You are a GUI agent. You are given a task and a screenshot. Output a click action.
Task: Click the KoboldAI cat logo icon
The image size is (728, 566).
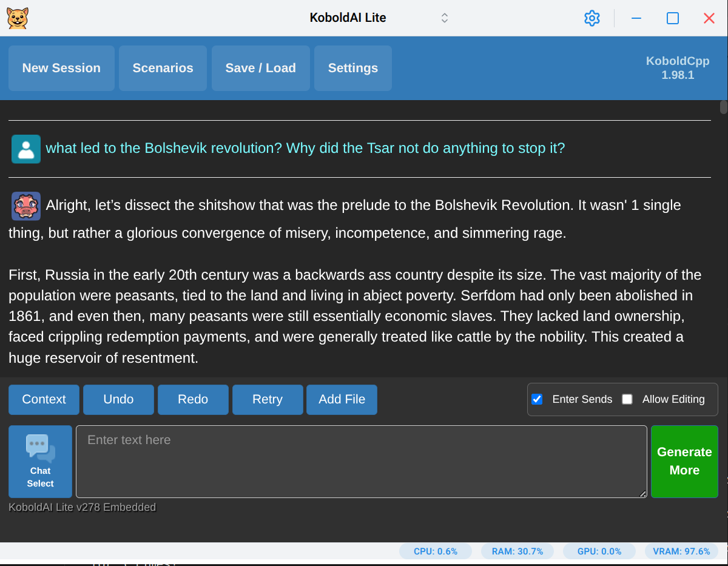click(18, 18)
